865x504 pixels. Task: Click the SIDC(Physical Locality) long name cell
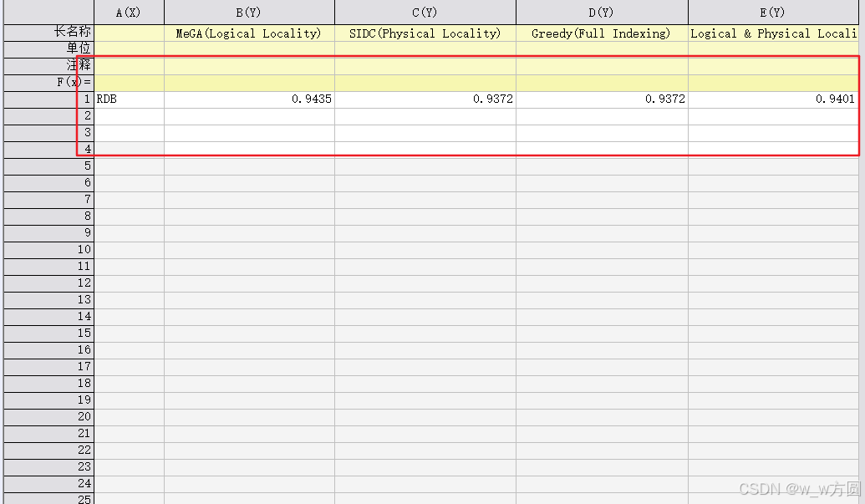(x=425, y=33)
